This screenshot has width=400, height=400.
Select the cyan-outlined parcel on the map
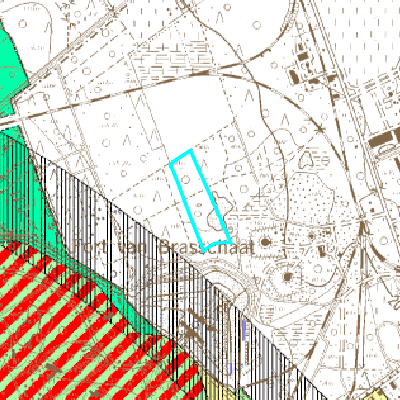200,200
